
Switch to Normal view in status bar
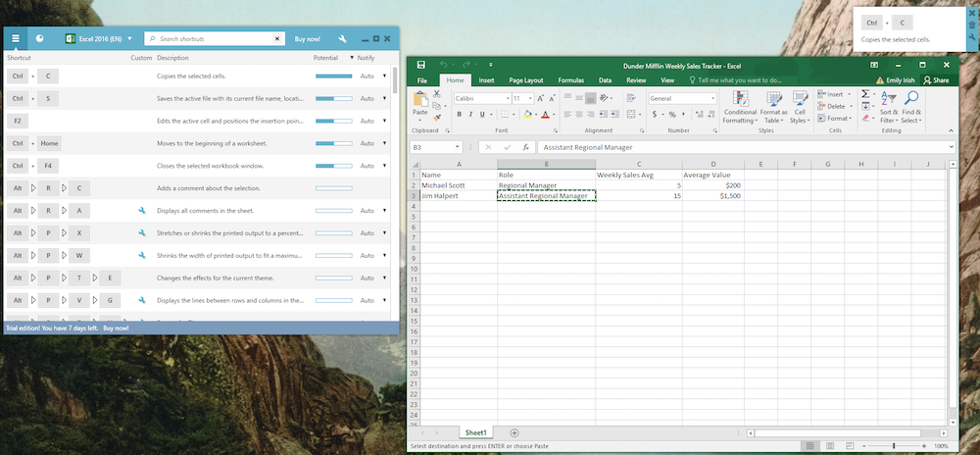pyautogui.click(x=810, y=446)
